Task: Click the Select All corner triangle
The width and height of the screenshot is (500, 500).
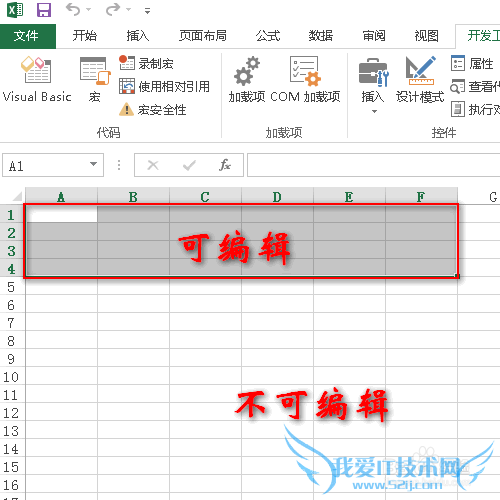Action: (17, 196)
